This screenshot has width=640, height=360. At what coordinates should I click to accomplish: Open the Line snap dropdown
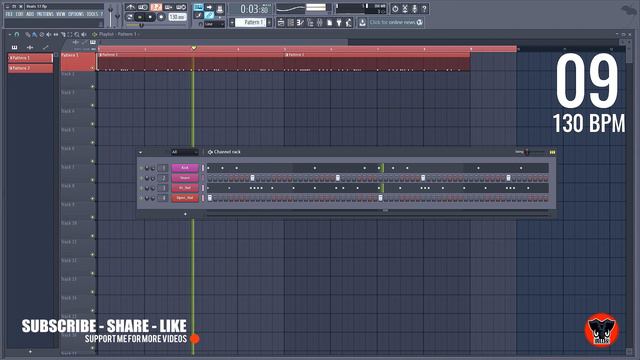pyautogui.click(x=214, y=24)
